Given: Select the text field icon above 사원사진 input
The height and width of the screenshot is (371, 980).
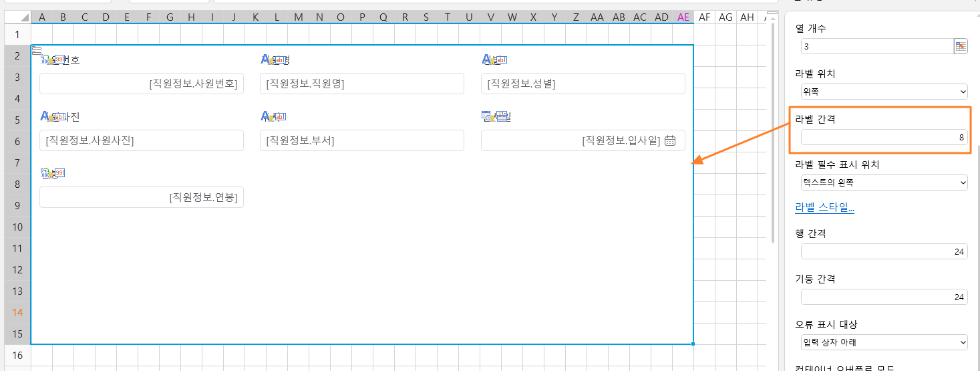Looking at the screenshot, I should (53, 117).
